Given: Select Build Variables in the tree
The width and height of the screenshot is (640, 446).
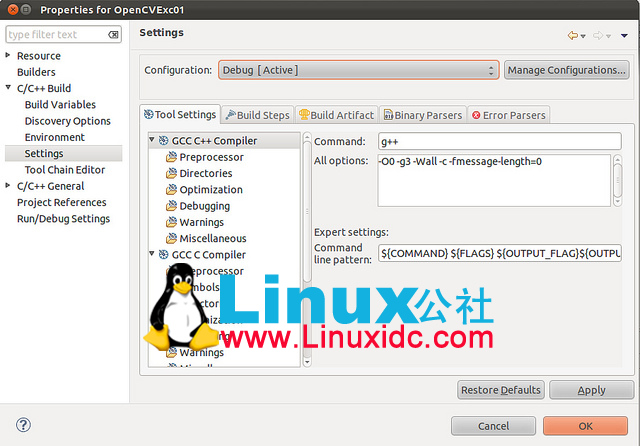Looking at the screenshot, I should point(60,105).
